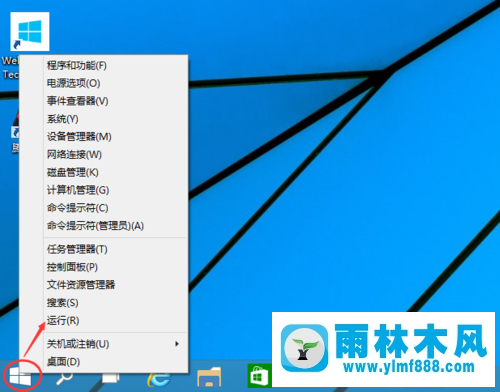Viewport: 500px width, 392px height.
Task: Expand the 关机或注销(U) submenu
Action: (x=104, y=344)
